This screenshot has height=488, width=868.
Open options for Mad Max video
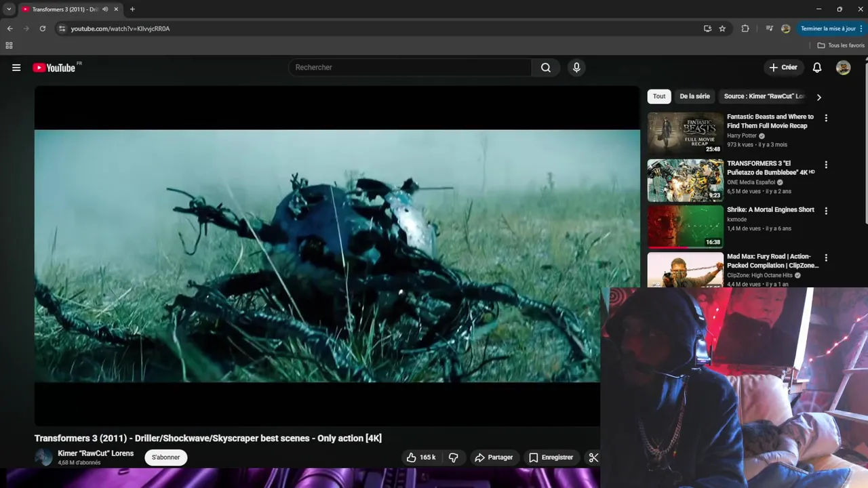point(826,258)
